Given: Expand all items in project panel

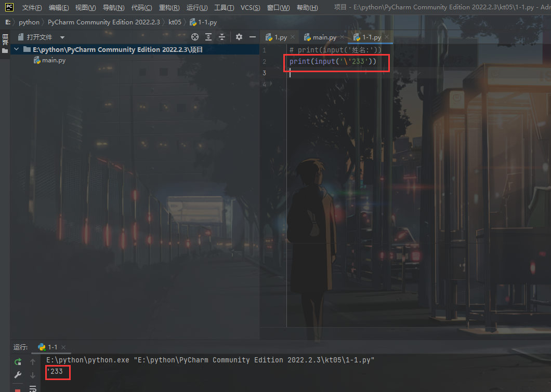Looking at the screenshot, I should pyautogui.click(x=208, y=37).
